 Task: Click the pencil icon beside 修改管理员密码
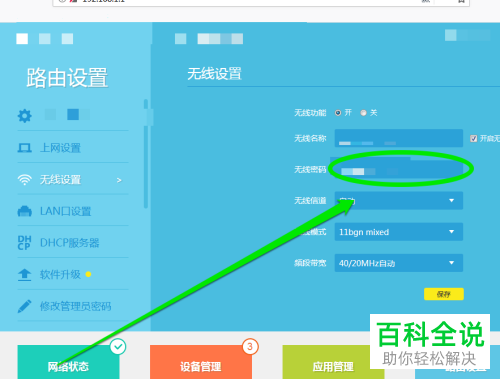point(24,306)
